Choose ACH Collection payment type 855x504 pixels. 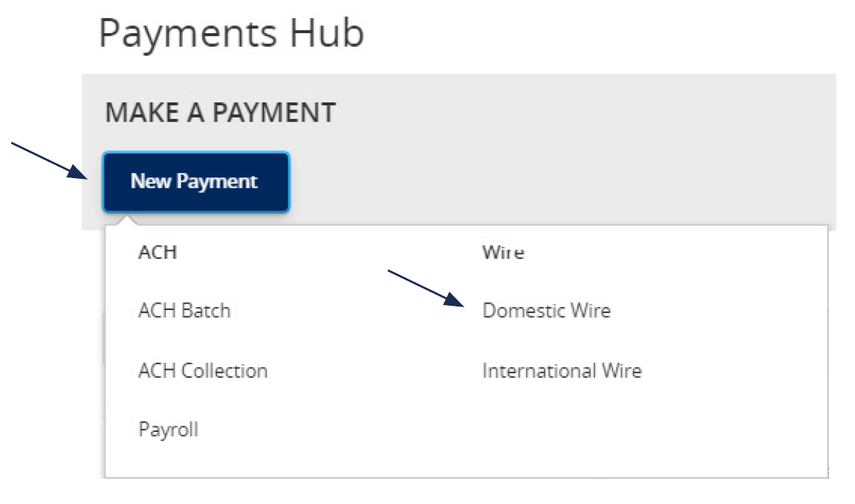coord(203,371)
